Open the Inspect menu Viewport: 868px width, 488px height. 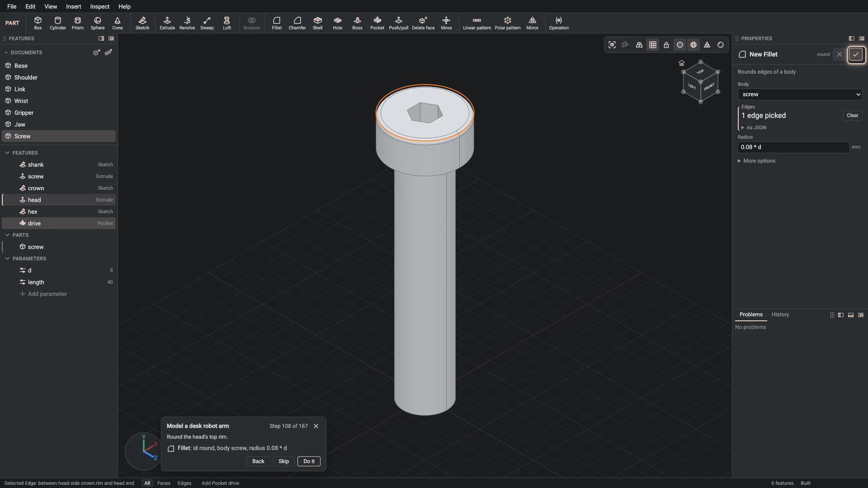[100, 6]
